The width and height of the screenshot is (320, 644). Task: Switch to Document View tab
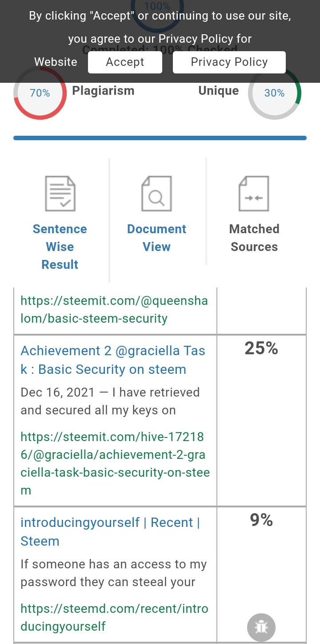tap(156, 238)
